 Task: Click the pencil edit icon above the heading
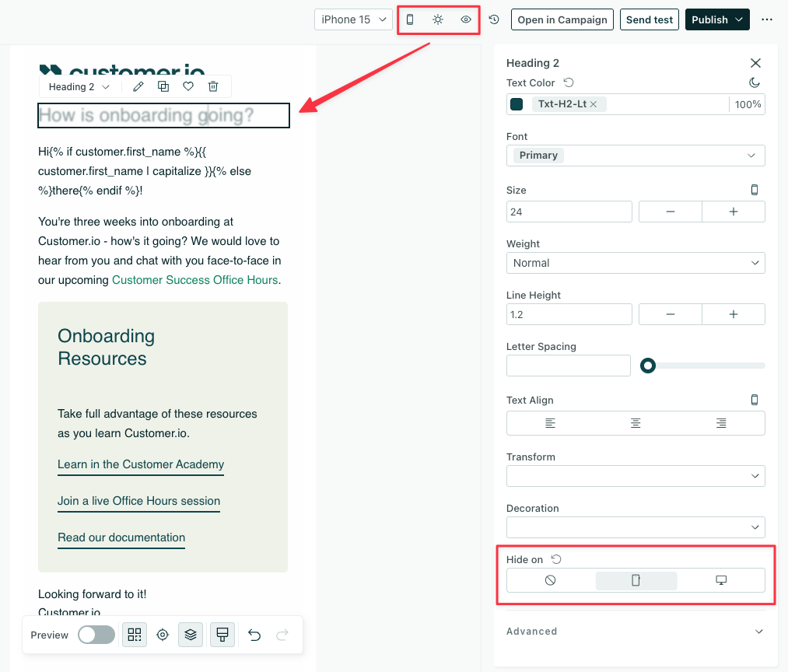coord(138,87)
